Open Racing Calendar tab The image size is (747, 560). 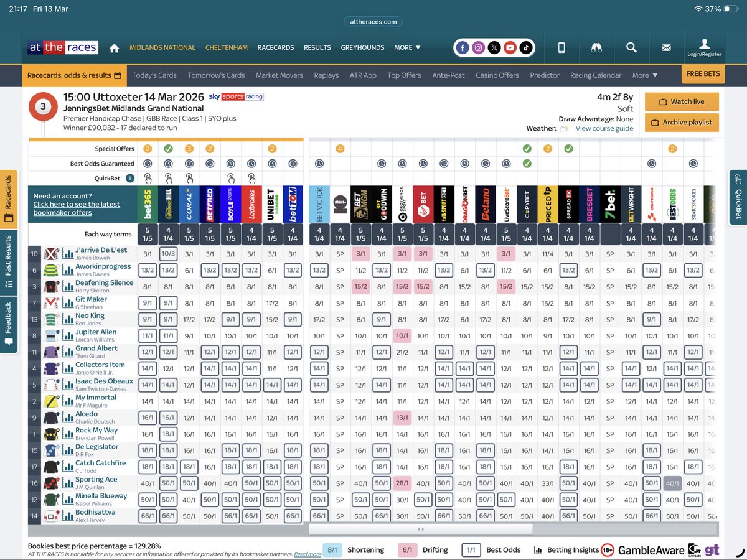(596, 75)
